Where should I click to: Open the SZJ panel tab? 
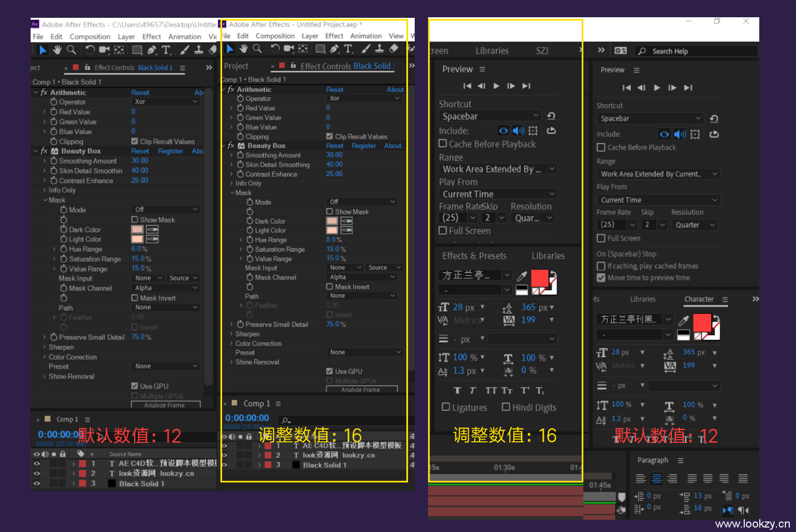click(542, 51)
